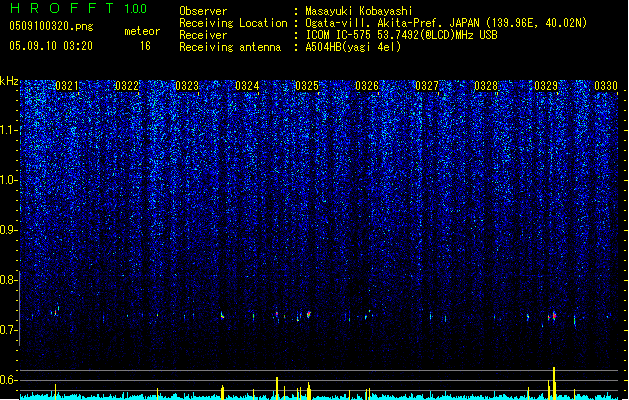Click the kHz axis unit label
This screenshot has height=400, width=629.
tap(9, 81)
